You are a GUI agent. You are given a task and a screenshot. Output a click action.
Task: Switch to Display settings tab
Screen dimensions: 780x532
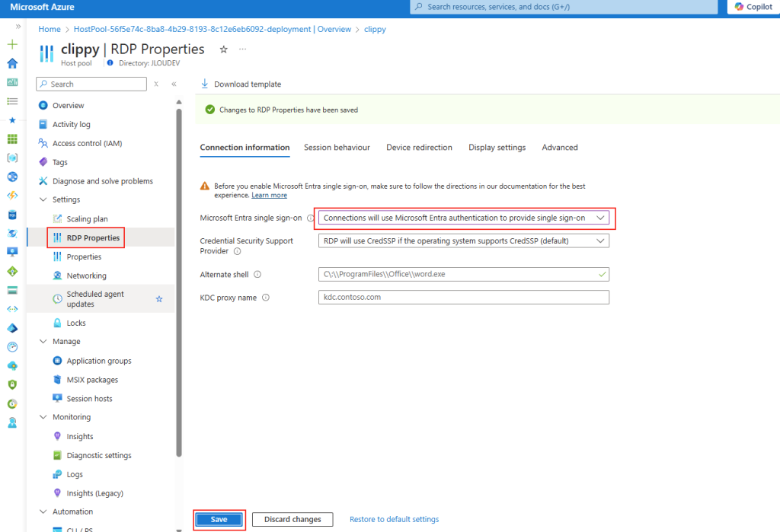[497, 147]
